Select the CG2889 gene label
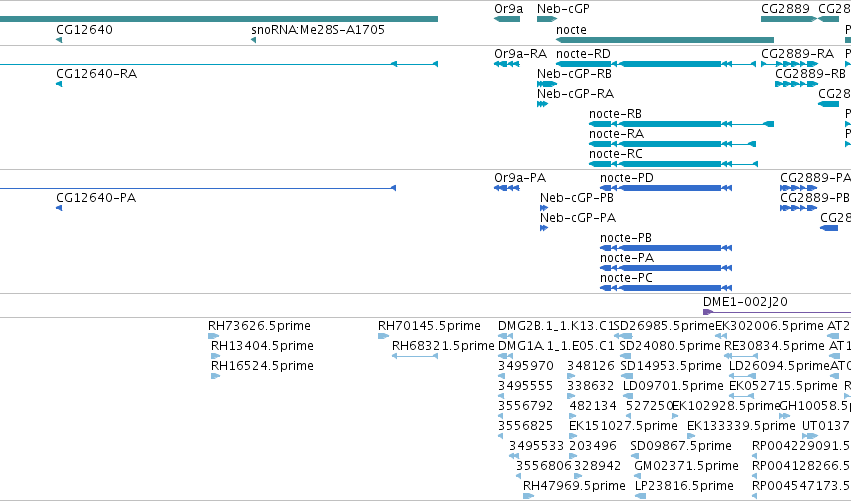851x501 pixels. (785, 9)
